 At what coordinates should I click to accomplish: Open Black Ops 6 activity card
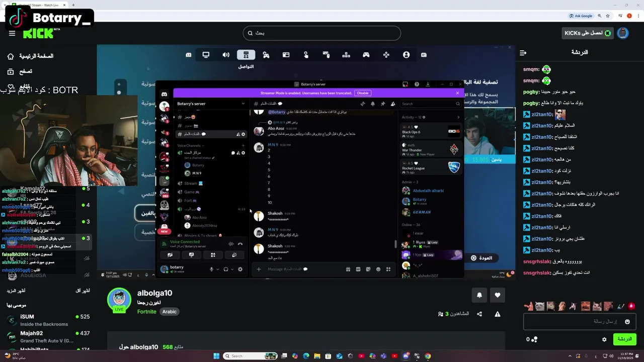coord(431,131)
